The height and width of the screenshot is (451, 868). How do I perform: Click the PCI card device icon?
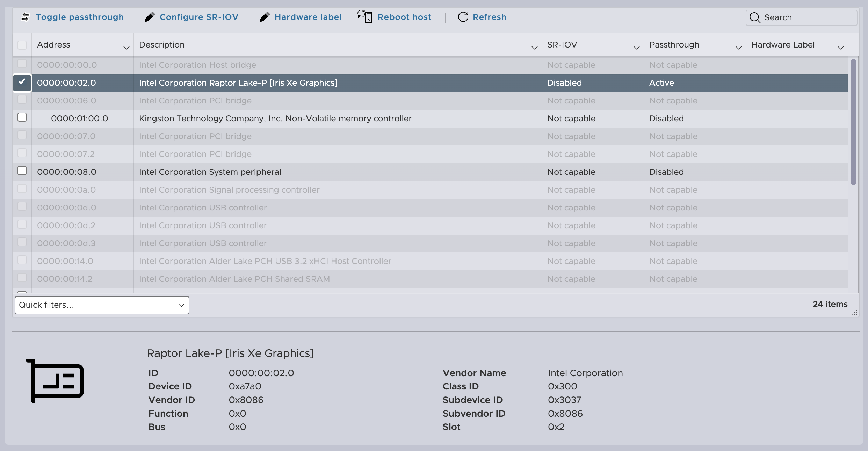pos(55,381)
